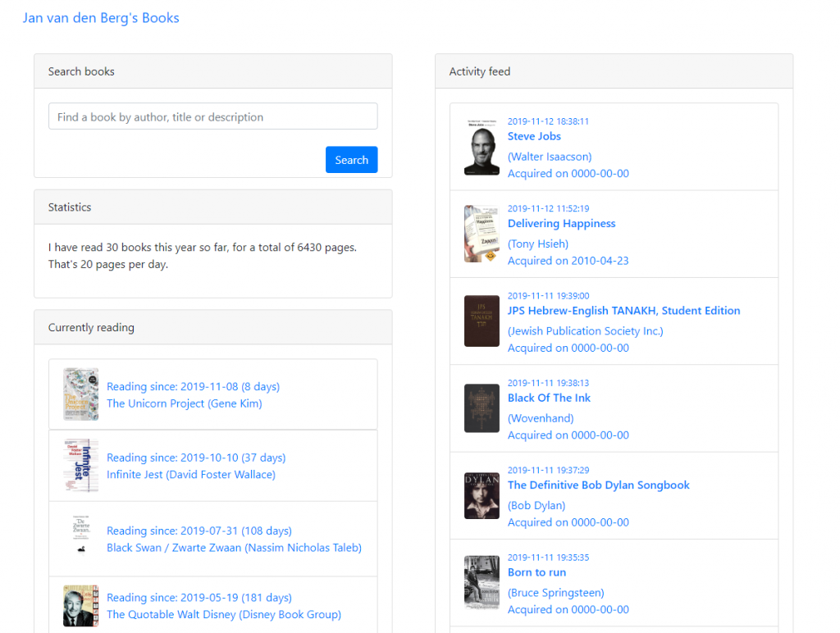The image size is (840, 633).
Task: Open the Born to run cover thumbnail
Action: (x=482, y=582)
